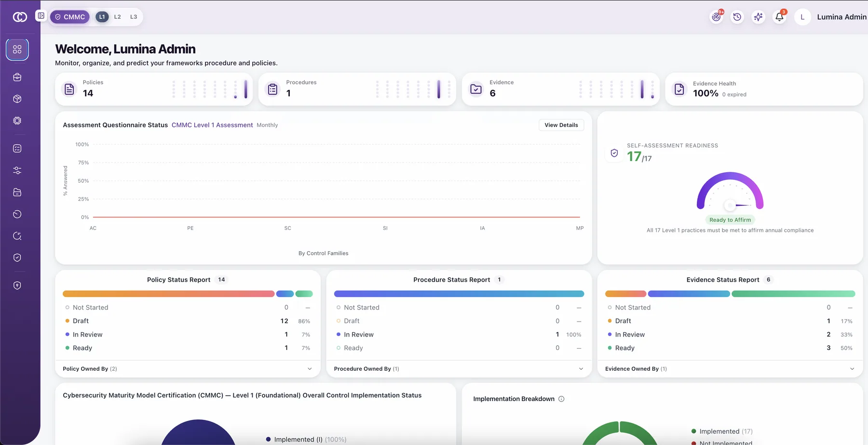The width and height of the screenshot is (868, 445).
Task: Open the shield check icon in sidebar
Action: [x=17, y=257]
